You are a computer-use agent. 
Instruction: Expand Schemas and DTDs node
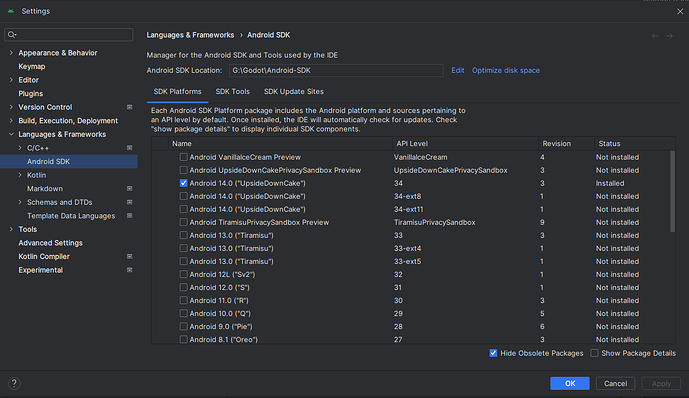20,202
